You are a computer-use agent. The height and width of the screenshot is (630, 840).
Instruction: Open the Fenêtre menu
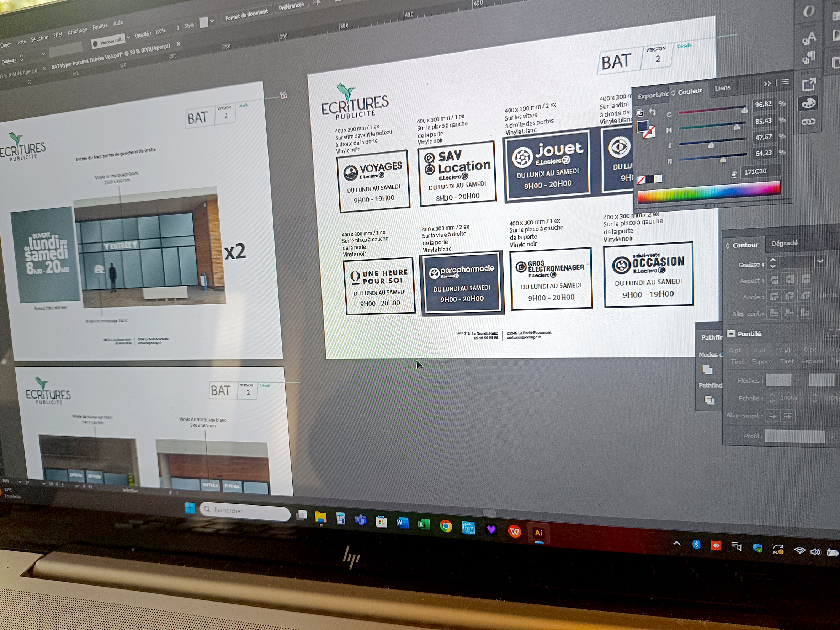[100, 26]
